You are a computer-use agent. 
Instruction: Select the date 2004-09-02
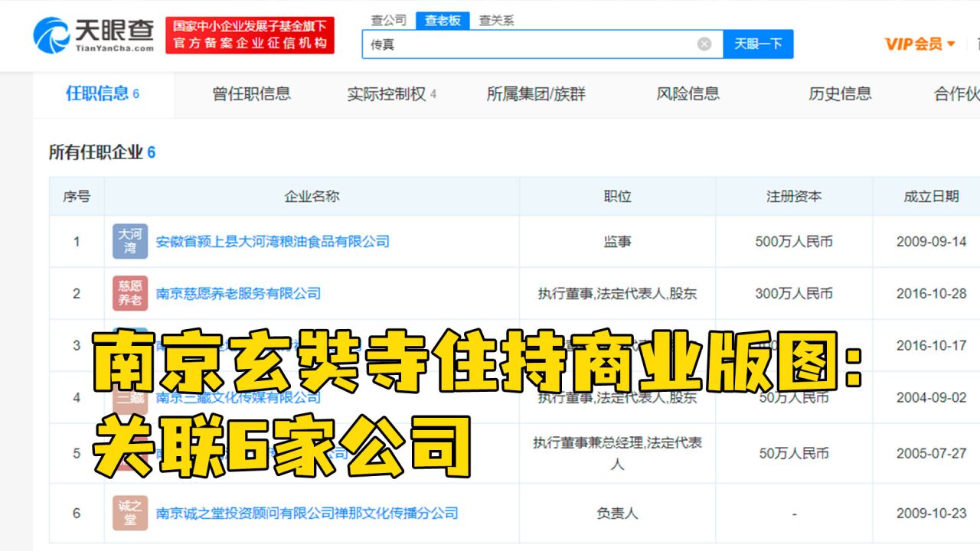pyautogui.click(x=932, y=397)
